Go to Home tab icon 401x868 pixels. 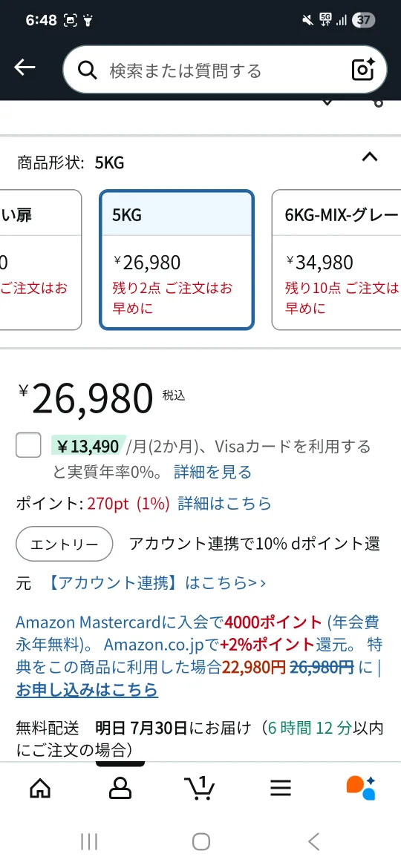pos(40,789)
